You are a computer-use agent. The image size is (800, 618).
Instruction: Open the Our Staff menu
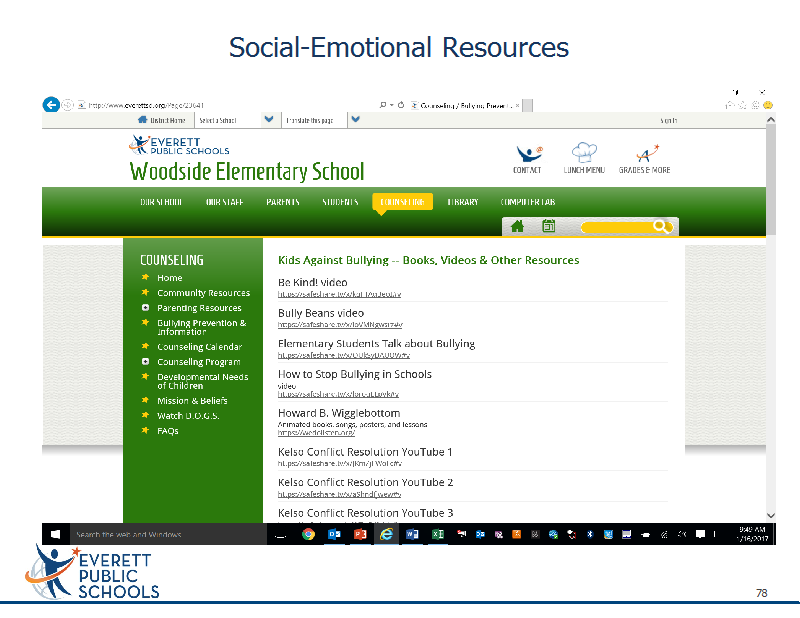click(224, 202)
